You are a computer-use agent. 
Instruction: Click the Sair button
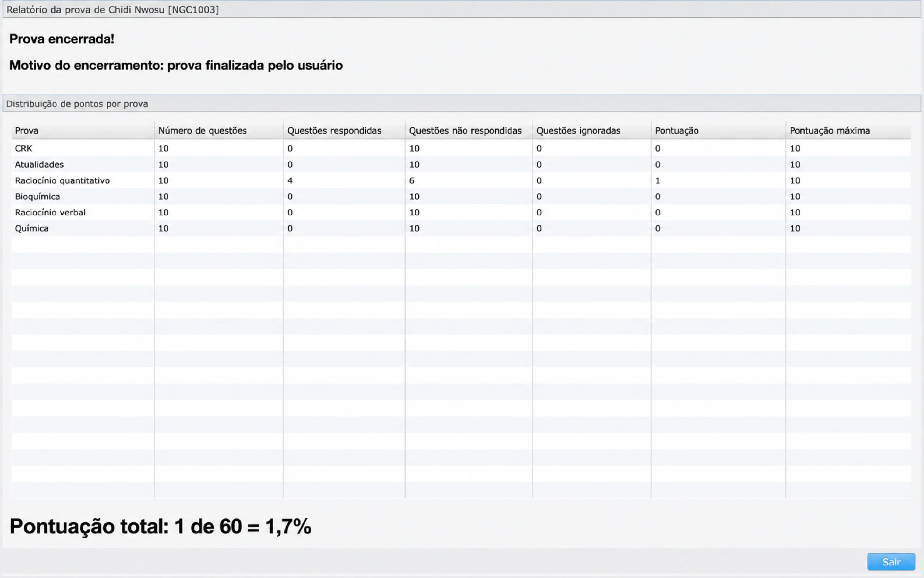point(891,562)
